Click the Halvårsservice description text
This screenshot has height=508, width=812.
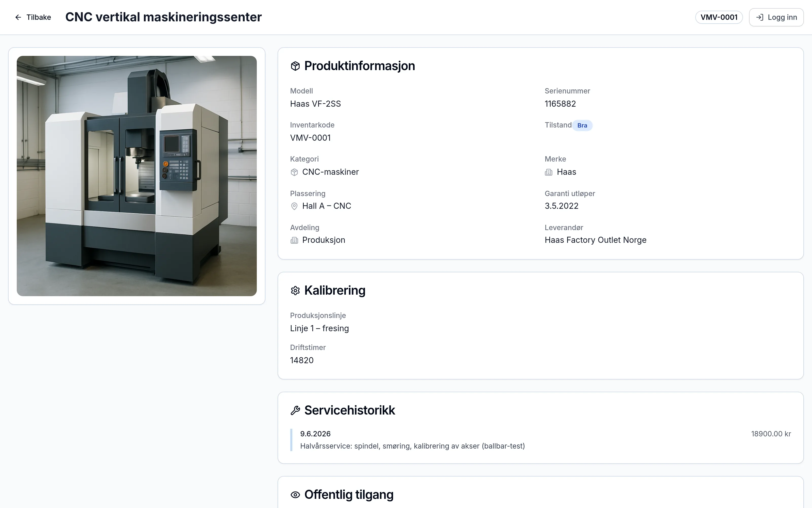point(412,446)
